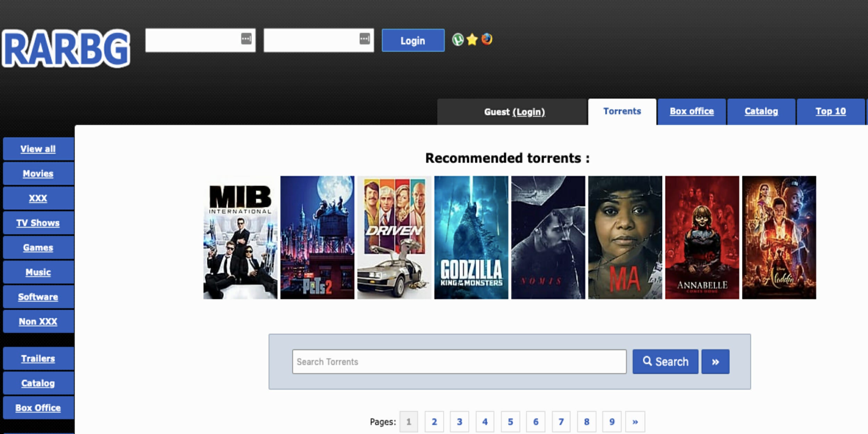Open Aladdin movie poster
This screenshot has width=868, height=434.
779,237
